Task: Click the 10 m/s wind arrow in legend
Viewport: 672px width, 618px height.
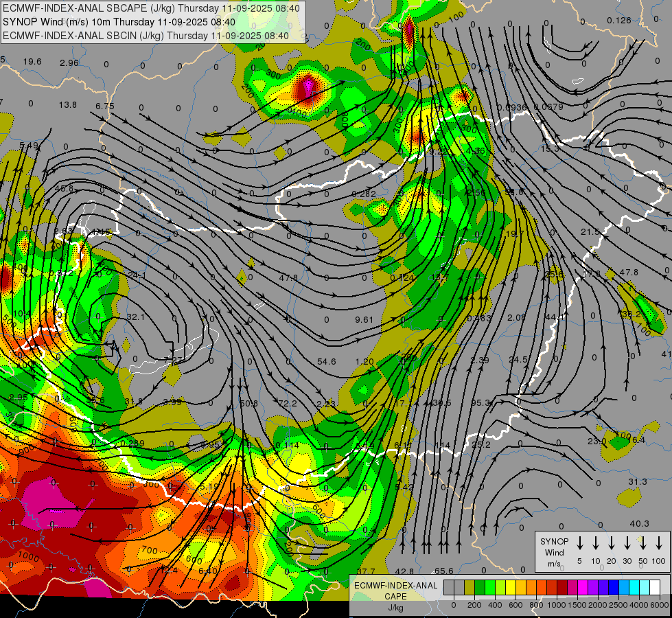Action: pyautogui.click(x=596, y=543)
